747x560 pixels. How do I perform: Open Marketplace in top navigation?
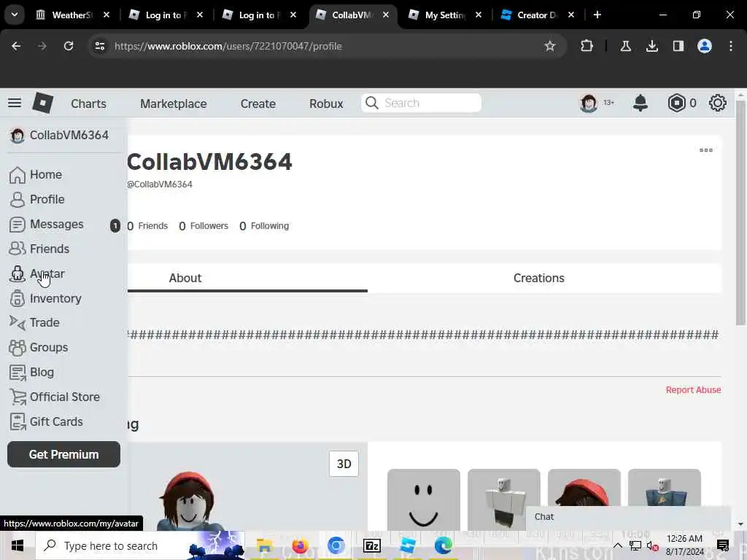[174, 104]
